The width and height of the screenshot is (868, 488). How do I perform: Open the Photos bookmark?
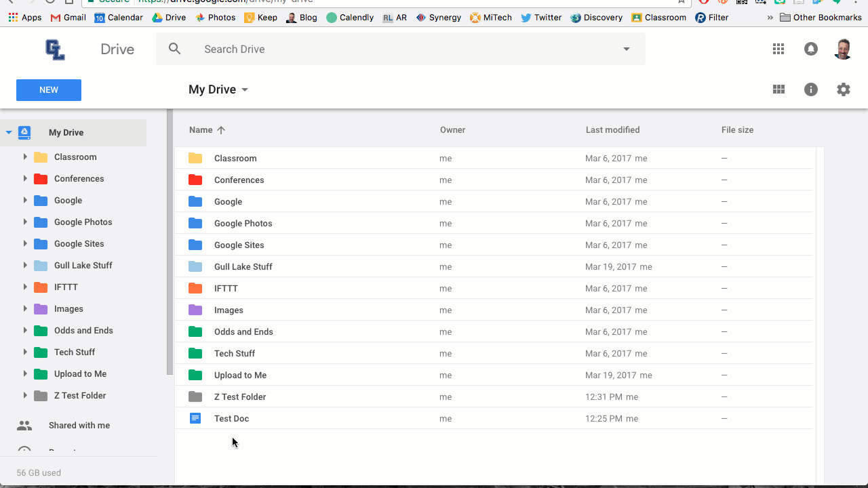click(215, 18)
